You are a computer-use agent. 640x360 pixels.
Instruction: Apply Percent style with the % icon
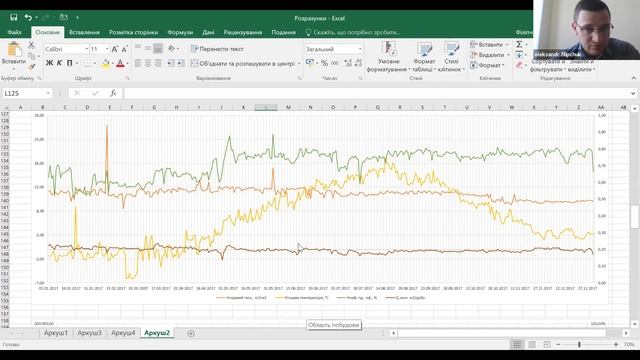click(x=324, y=63)
